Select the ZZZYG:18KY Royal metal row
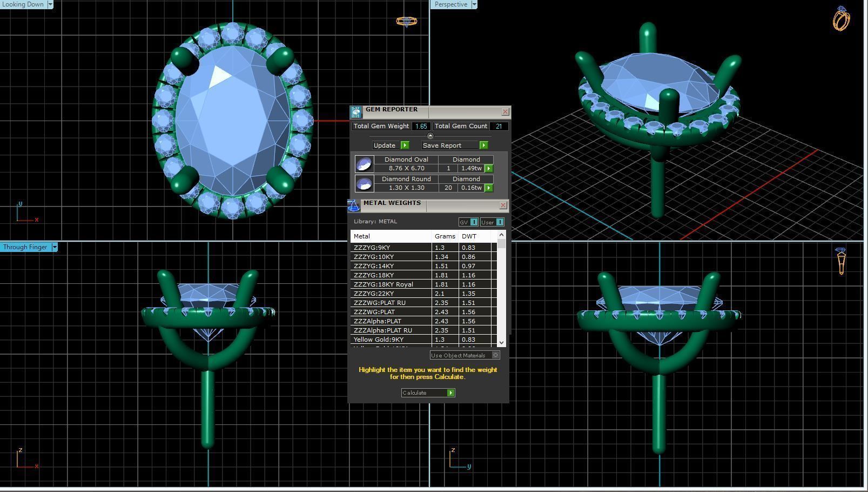The height and width of the screenshot is (492, 868). tap(423, 284)
